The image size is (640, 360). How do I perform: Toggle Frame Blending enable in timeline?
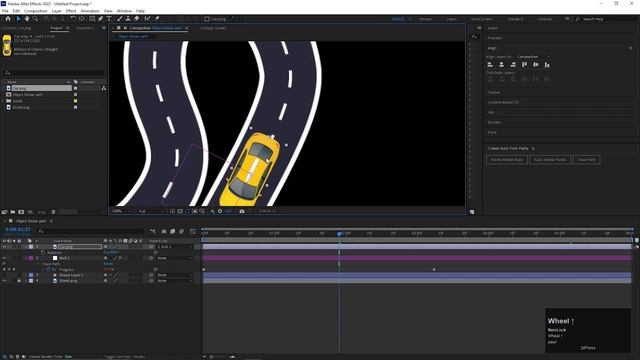point(172,231)
